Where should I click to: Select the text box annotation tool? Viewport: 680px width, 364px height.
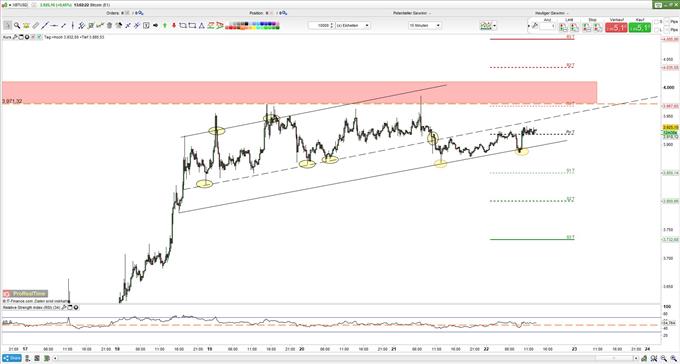pos(146,25)
